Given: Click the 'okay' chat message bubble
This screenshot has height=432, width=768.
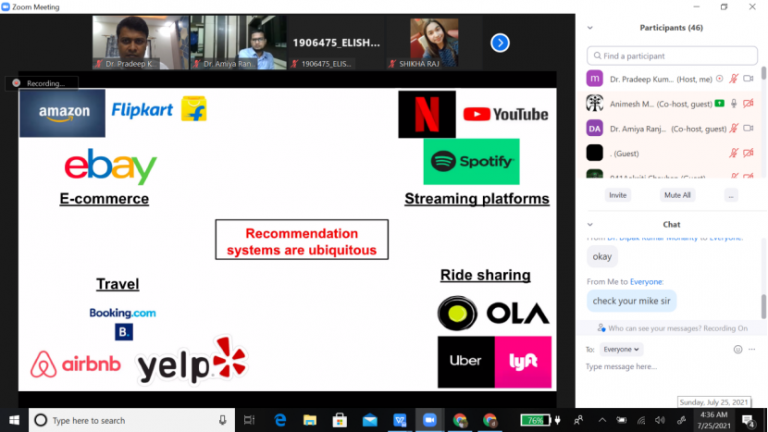Looking at the screenshot, I should click(x=602, y=257).
